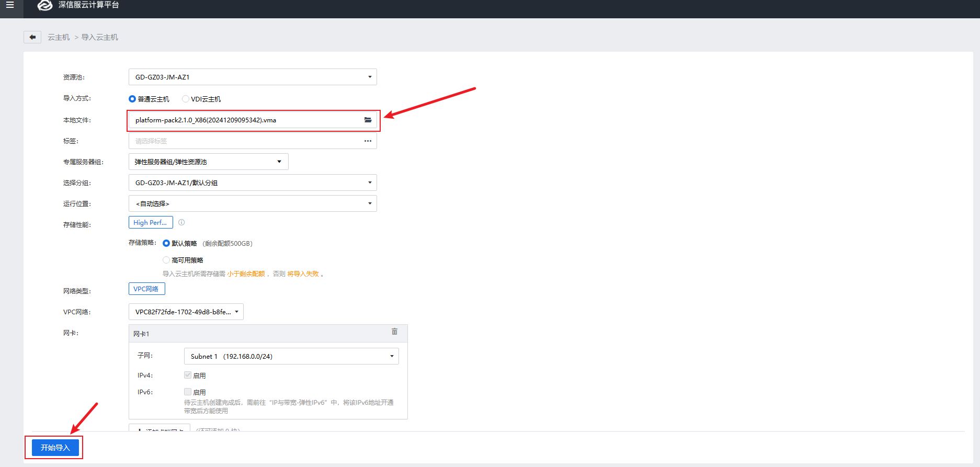Click the Sangfor cloud platform logo
This screenshot has height=467, width=980.
(x=45, y=5)
